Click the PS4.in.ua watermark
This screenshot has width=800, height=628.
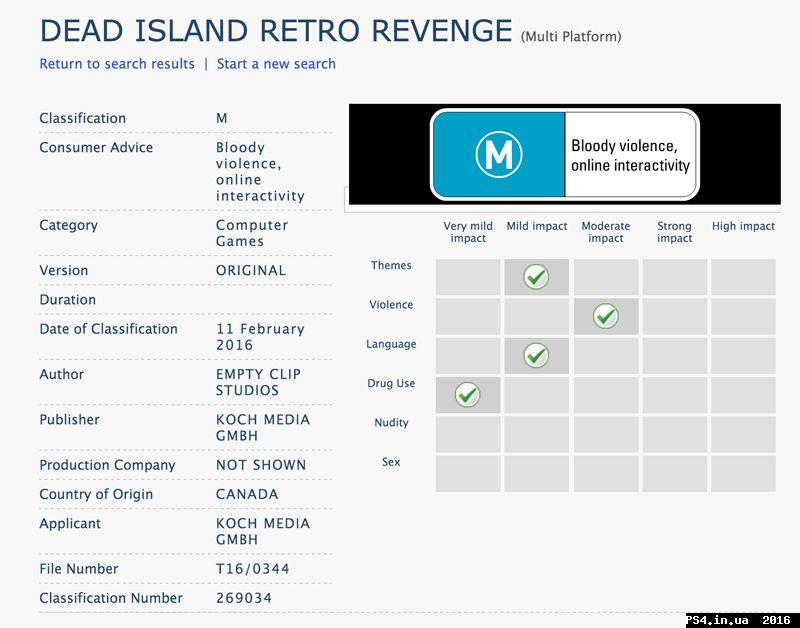[x=738, y=620]
